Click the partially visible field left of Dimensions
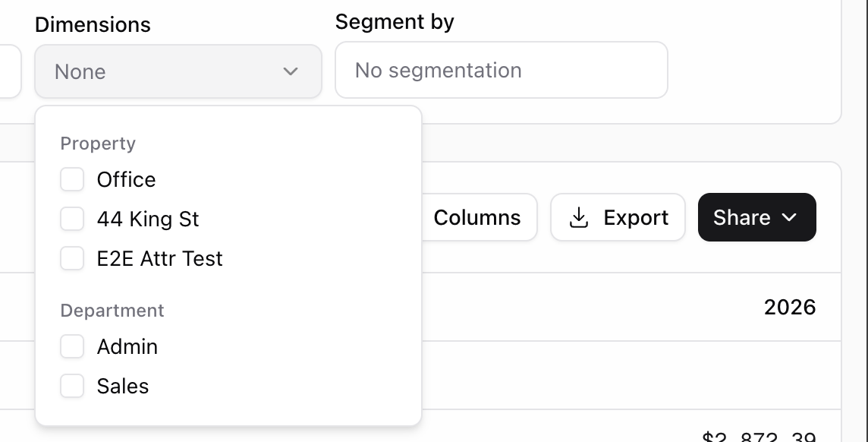This screenshot has width=868, height=442. tap(10, 71)
